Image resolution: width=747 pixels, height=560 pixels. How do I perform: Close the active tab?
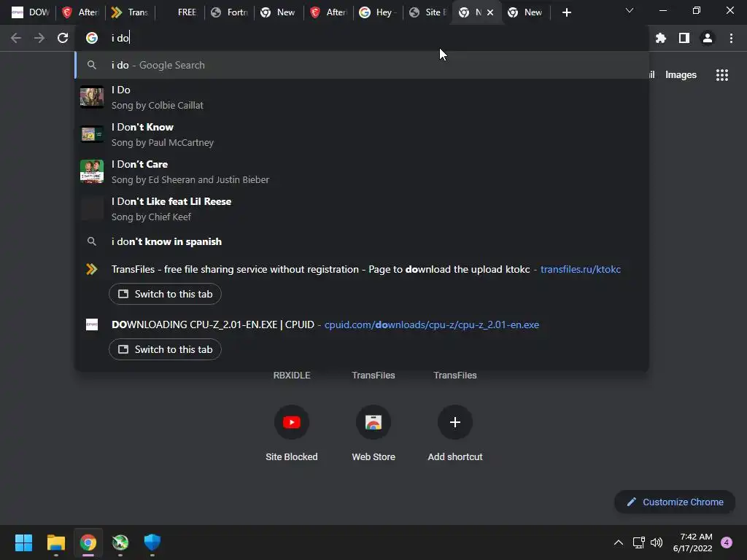coord(490,12)
